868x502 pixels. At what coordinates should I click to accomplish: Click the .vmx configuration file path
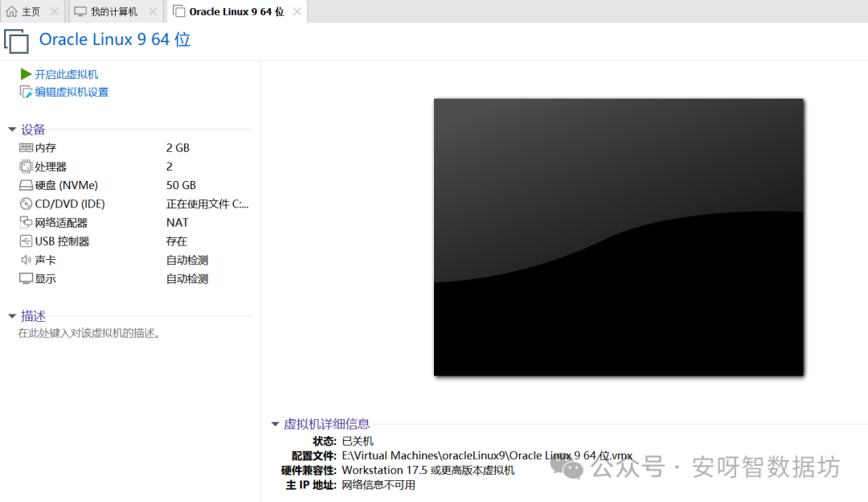pyautogui.click(x=487, y=455)
